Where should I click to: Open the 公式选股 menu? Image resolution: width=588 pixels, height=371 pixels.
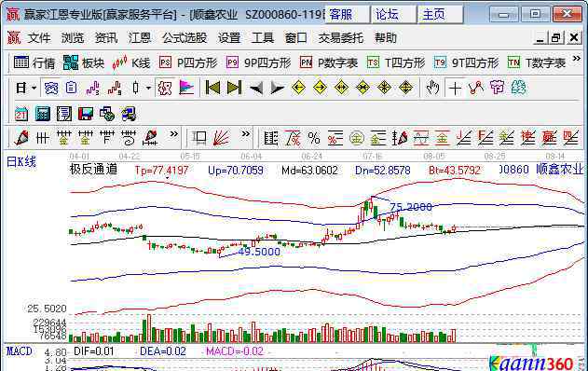click(185, 38)
